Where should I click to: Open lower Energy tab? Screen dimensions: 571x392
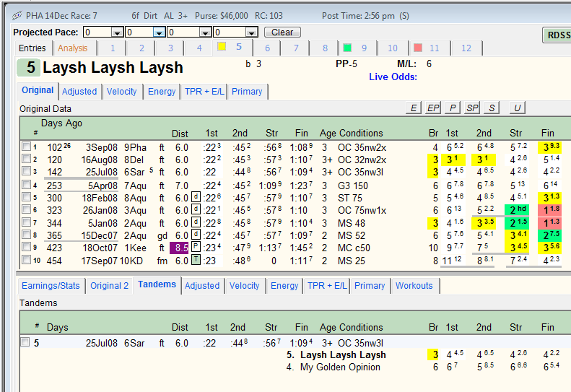284,286
